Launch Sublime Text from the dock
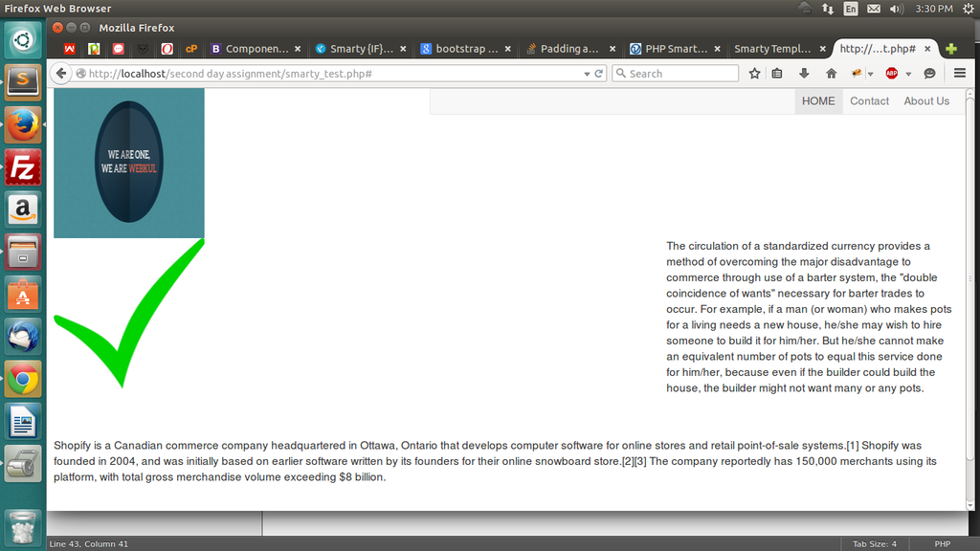 (23, 81)
